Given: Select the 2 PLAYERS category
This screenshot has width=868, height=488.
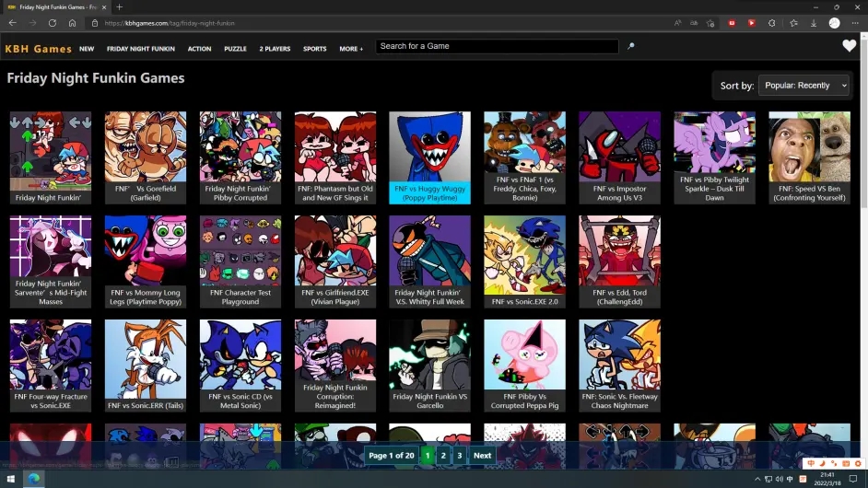Looking at the screenshot, I should pos(275,49).
